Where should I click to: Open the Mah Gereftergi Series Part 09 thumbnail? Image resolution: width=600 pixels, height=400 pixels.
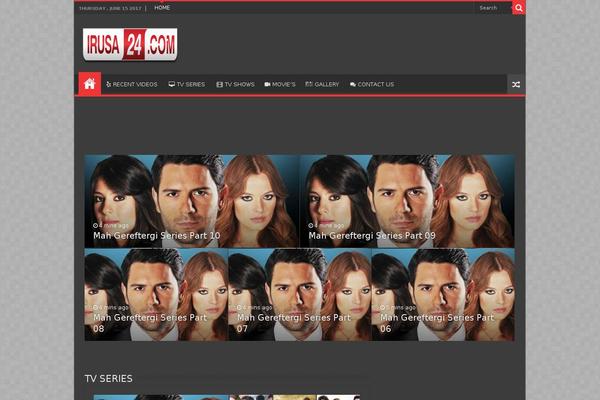[407, 201]
